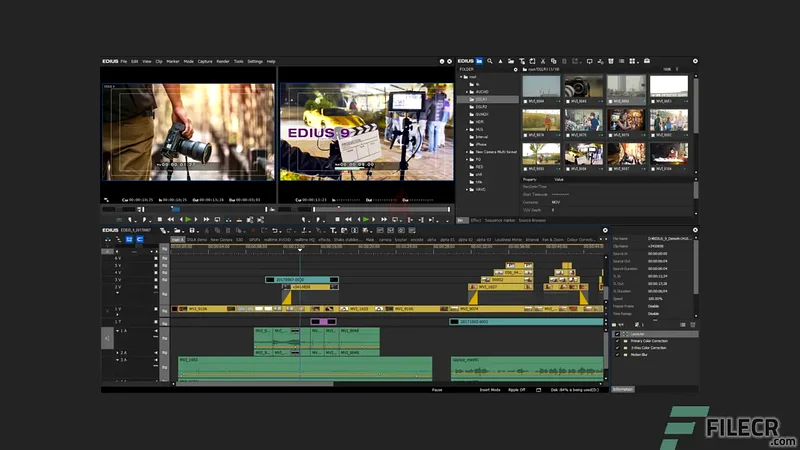Toggle the Layouter effect checkbox
The width and height of the screenshot is (800, 450).
pyautogui.click(x=617, y=334)
